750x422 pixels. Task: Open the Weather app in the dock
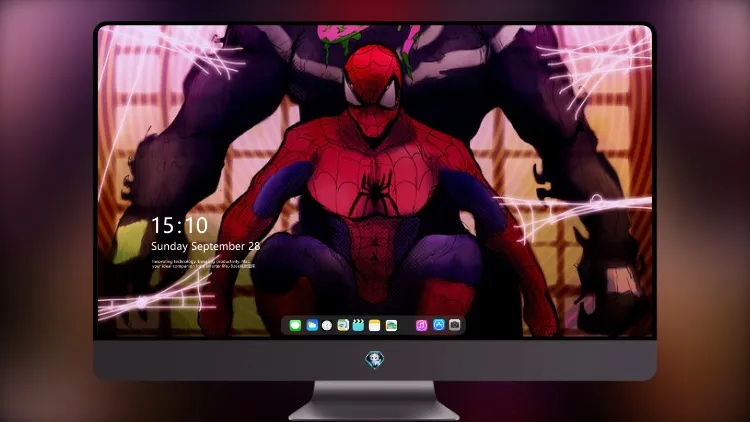pos(311,326)
